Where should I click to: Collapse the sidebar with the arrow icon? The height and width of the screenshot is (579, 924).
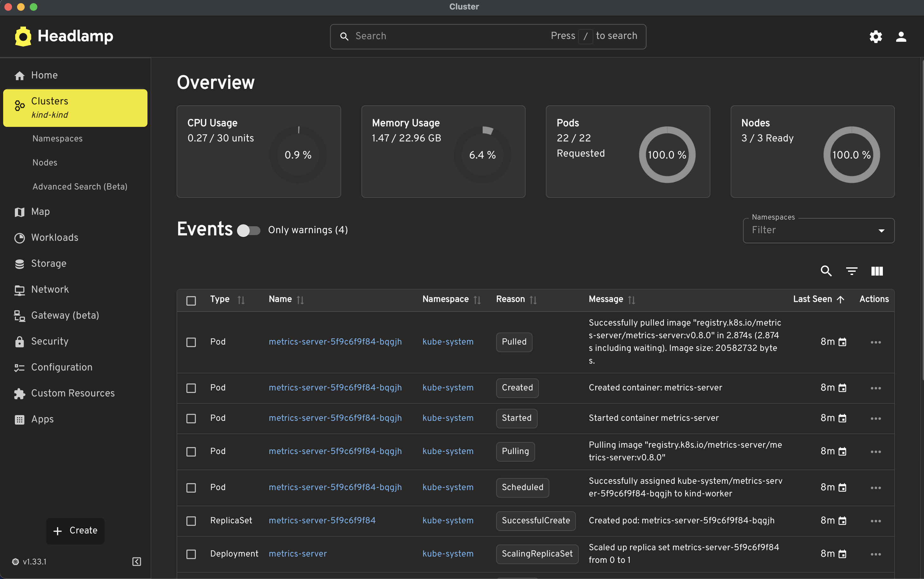137,561
